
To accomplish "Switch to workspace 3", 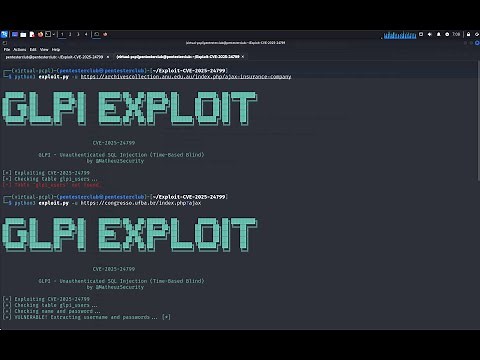I will click(78, 34).
